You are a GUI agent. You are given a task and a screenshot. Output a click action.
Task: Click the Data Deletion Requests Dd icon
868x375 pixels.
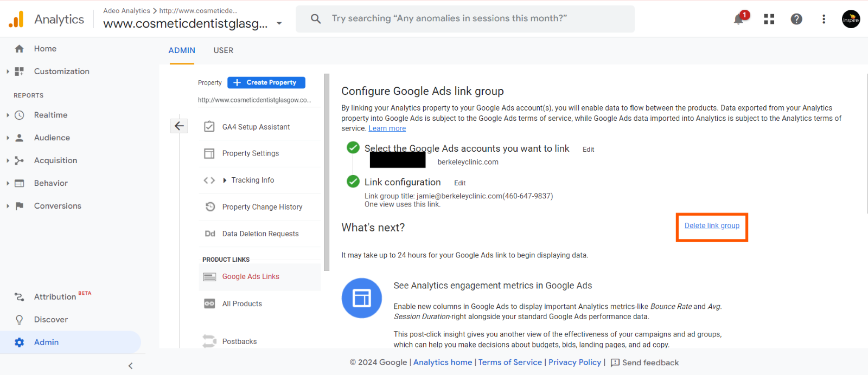210,234
